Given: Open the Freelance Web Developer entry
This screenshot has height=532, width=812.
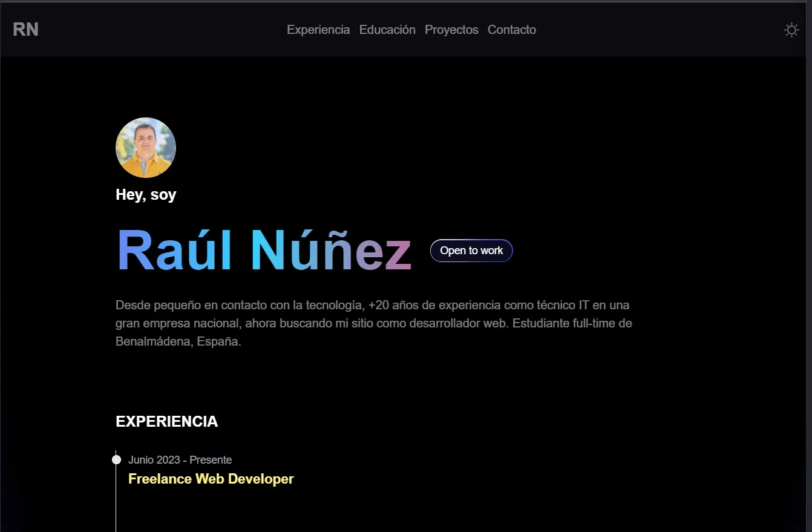Looking at the screenshot, I should click(211, 479).
